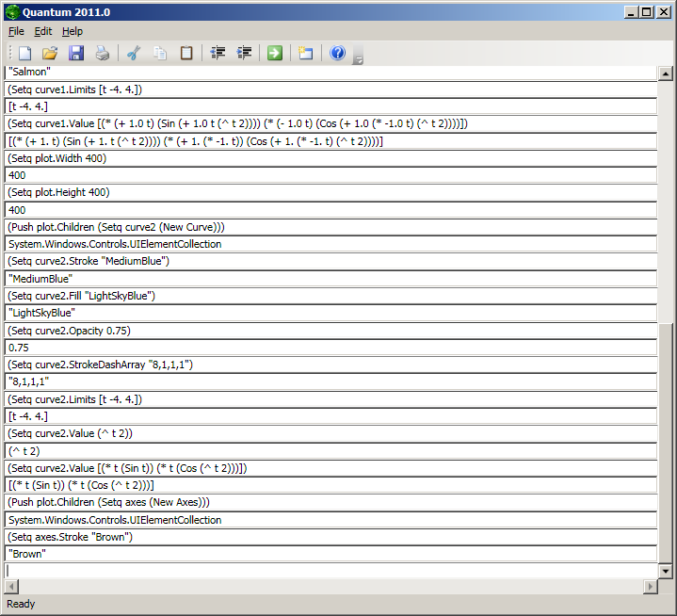Click the Ready status bar text
Viewport: 677px width, 616px height.
21,604
